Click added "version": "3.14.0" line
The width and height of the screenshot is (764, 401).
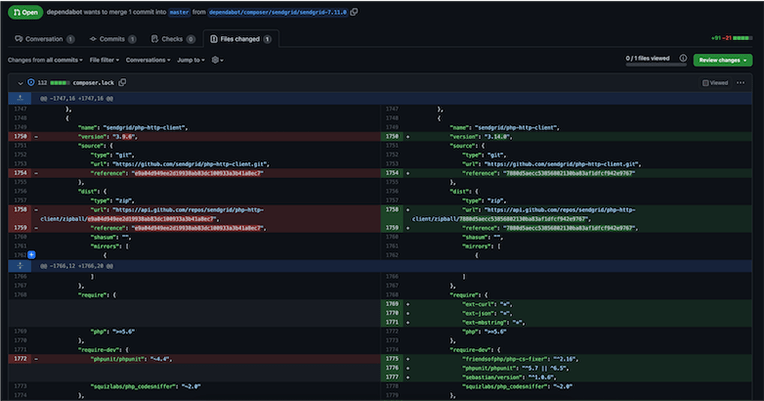(481, 136)
